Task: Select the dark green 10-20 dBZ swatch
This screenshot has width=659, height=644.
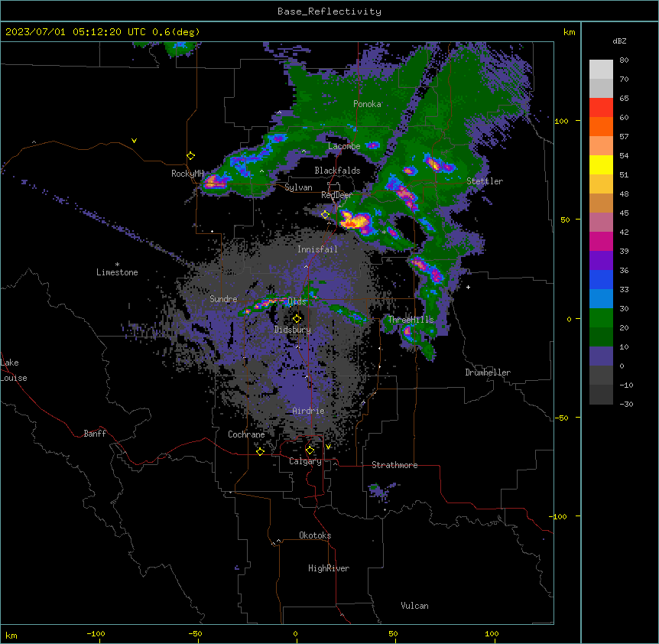Action: coord(601,337)
